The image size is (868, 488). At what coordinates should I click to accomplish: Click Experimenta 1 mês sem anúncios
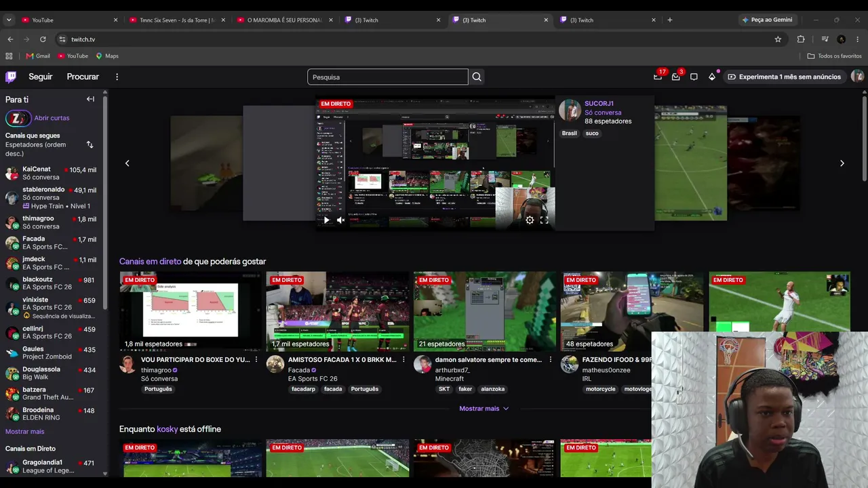(x=785, y=77)
